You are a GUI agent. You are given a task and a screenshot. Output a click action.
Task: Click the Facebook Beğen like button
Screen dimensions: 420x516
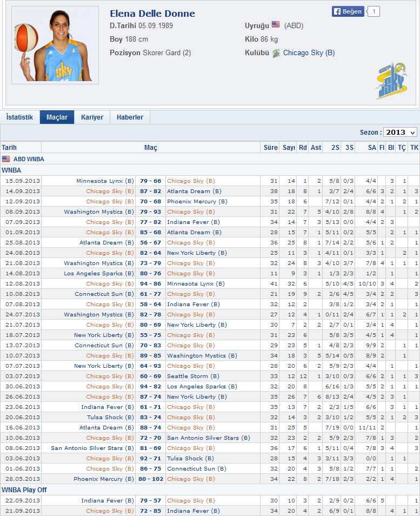point(348,11)
